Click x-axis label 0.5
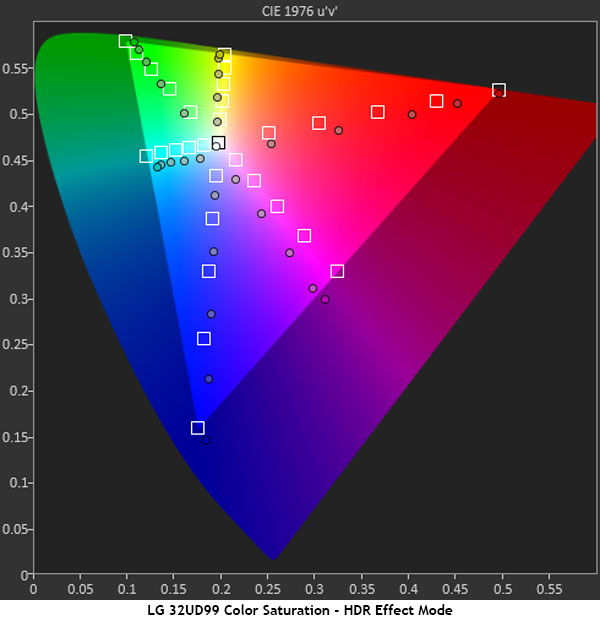This screenshot has height=620, width=600. (x=502, y=589)
